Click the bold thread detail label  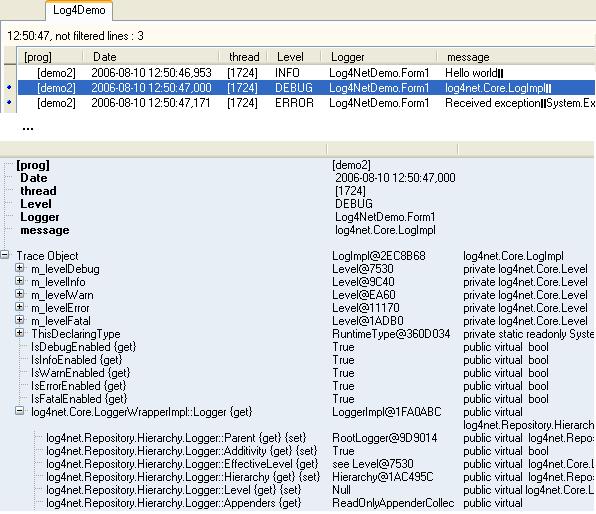38,191
